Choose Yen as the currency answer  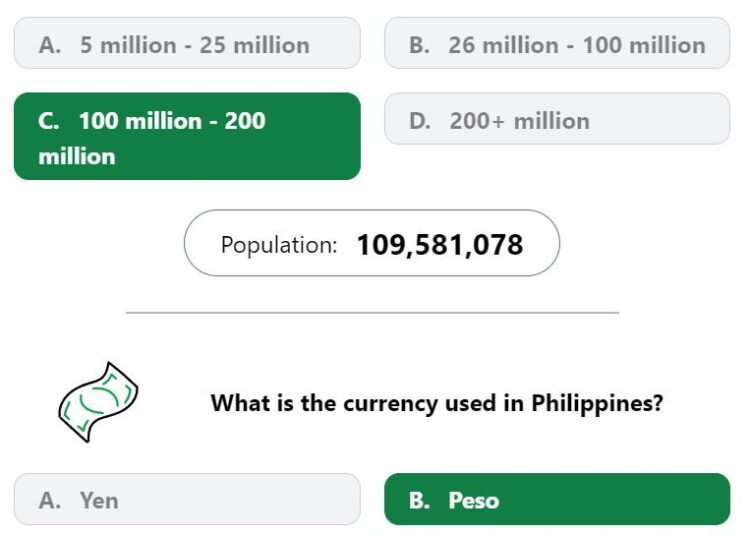[x=187, y=499]
